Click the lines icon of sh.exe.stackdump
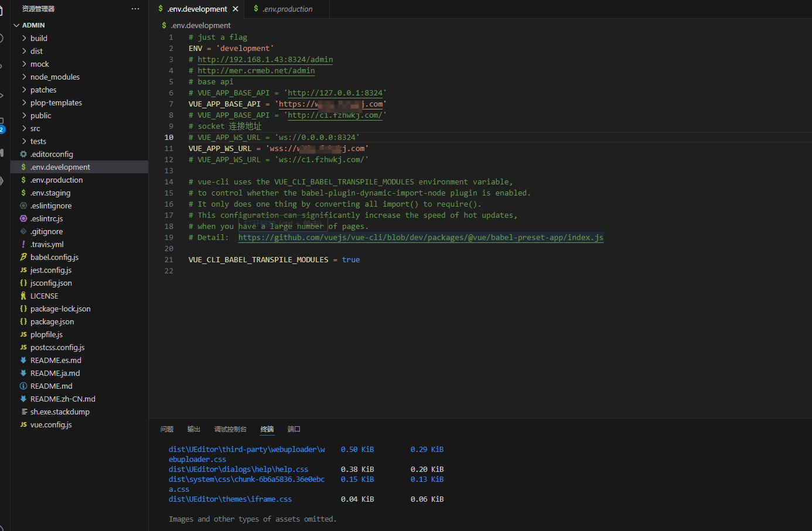 pos(23,412)
